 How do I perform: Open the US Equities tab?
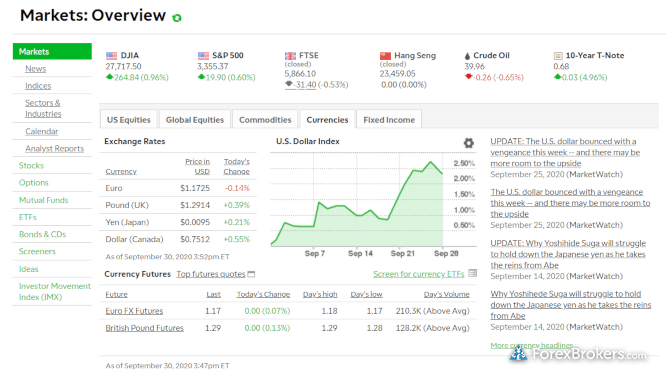[129, 120]
